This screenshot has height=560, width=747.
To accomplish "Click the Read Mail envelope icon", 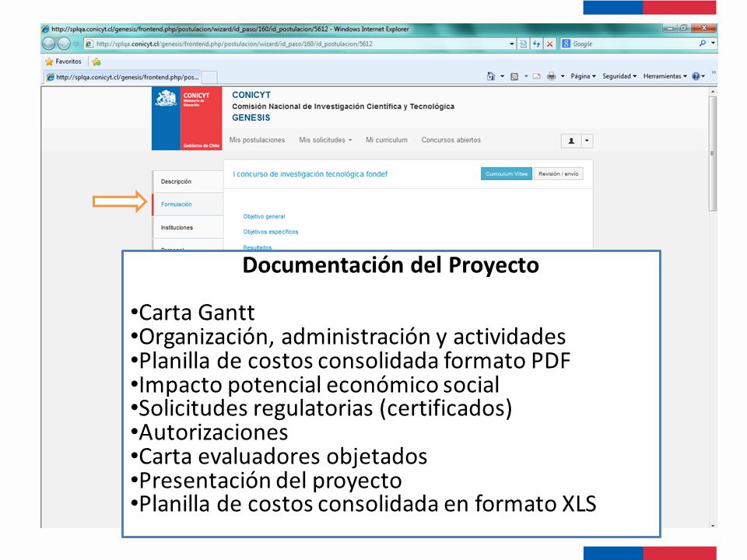I will pyautogui.click(x=536, y=76).
